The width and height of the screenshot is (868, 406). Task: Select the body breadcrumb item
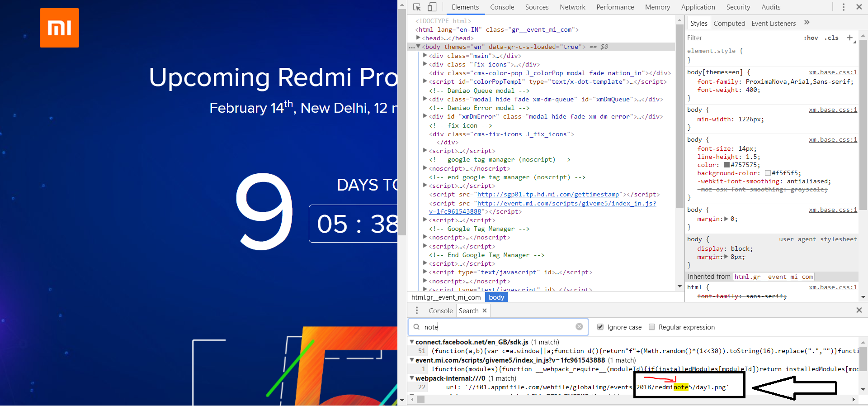point(496,297)
